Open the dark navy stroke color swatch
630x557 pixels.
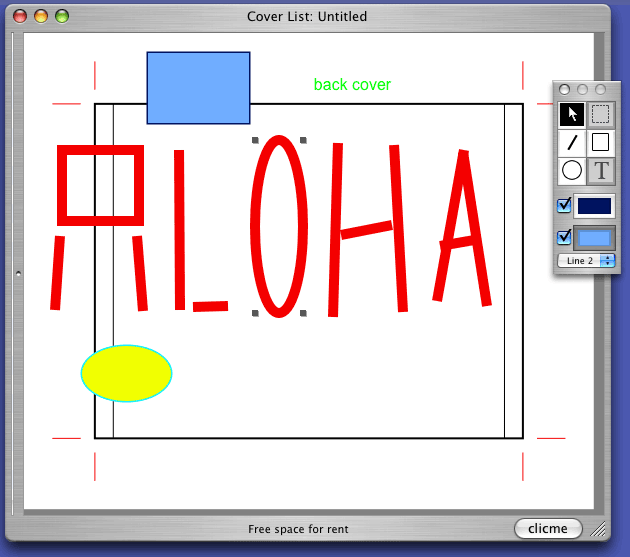click(594, 206)
